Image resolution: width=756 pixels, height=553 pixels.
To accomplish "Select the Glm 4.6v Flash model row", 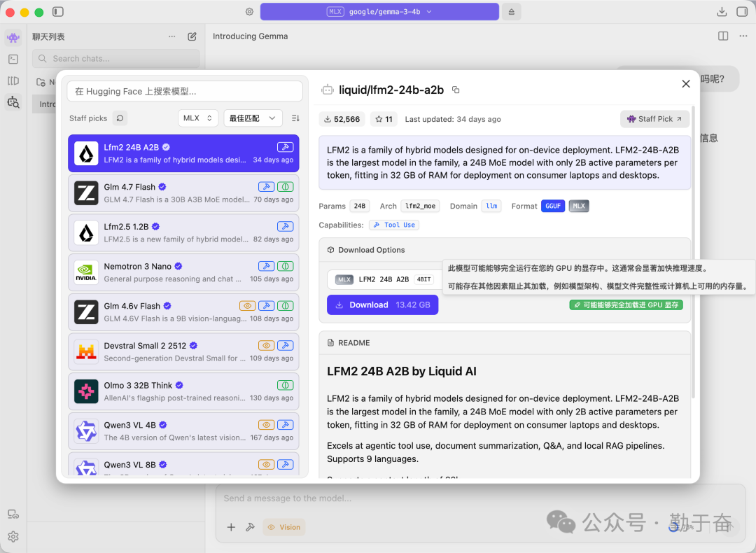I will [x=183, y=312].
